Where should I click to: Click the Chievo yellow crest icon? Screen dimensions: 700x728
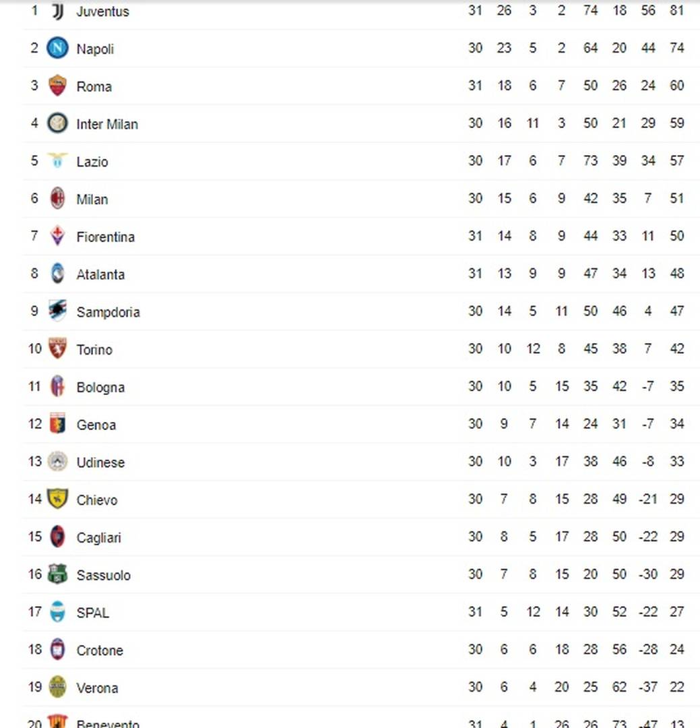pos(57,499)
